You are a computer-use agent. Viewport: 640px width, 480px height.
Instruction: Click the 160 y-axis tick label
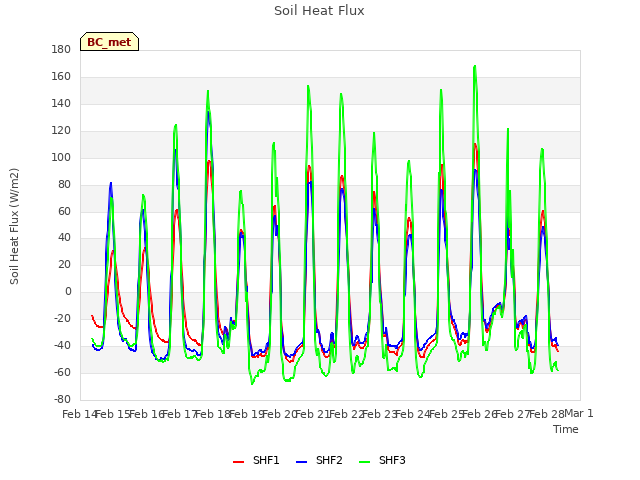61,77
